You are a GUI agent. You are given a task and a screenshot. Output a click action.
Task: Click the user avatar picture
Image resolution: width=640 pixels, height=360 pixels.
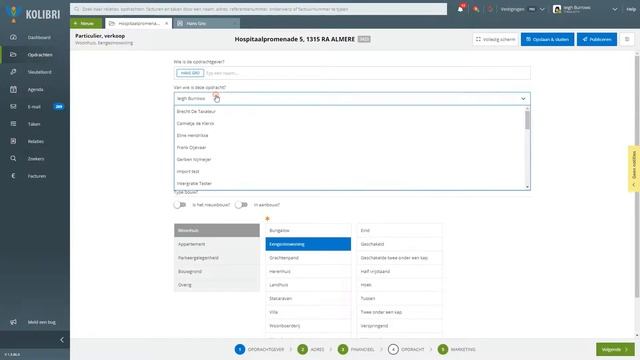(557, 9)
